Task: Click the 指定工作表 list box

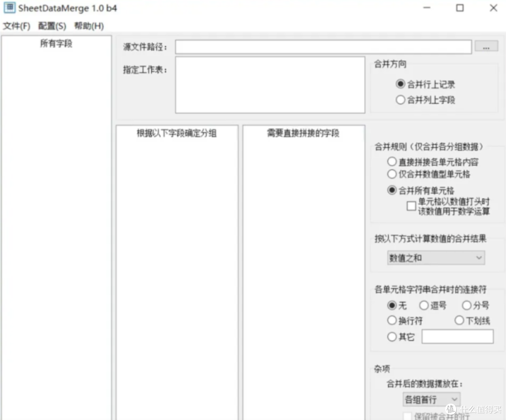Action: [270, 85]
